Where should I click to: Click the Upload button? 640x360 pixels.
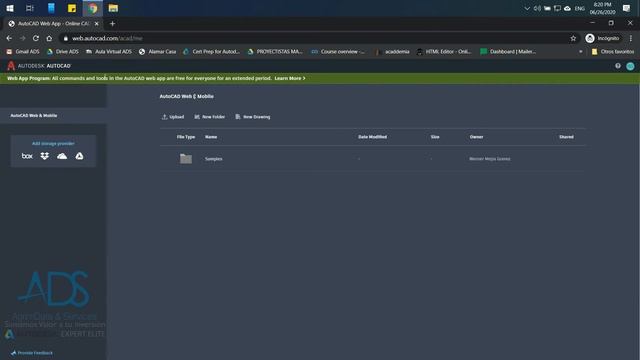(x=173, y=117)
